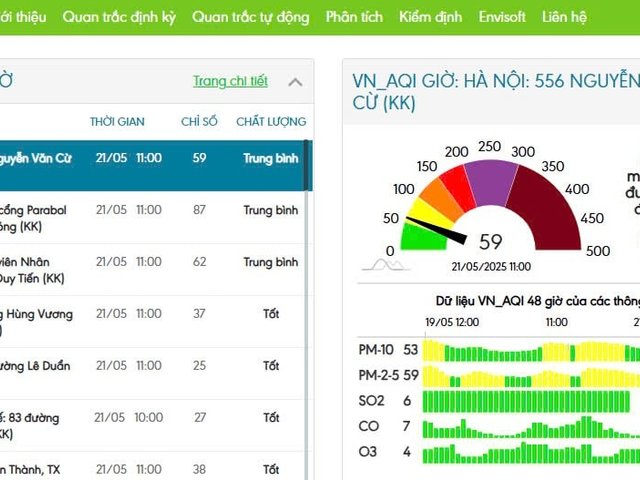Click the dark maroon 300-500 gauge segment
Image resolution: width=640 pixels, height=480 pixels.
[555, 210]
